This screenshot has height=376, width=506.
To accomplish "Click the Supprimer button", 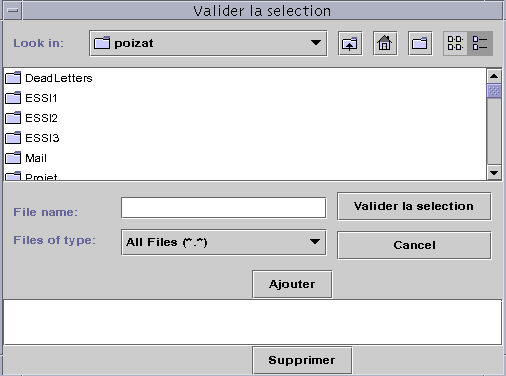I will 302,360.
